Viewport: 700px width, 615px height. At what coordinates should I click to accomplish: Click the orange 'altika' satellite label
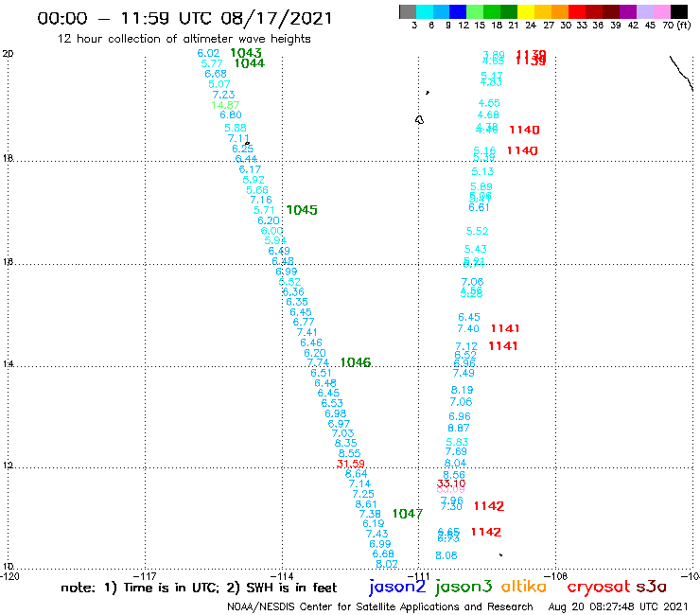pos(523,587)
